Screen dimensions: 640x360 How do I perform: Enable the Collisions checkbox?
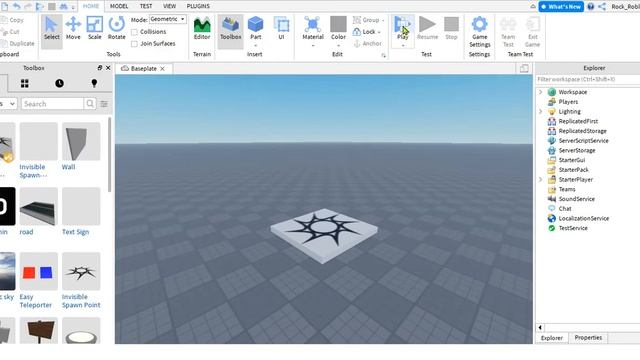[134, 32]
